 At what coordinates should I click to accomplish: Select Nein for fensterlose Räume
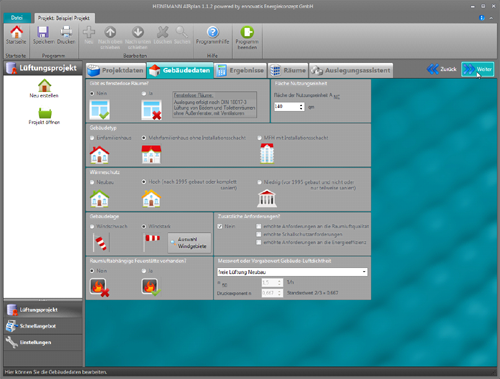[x=92, y=94]
